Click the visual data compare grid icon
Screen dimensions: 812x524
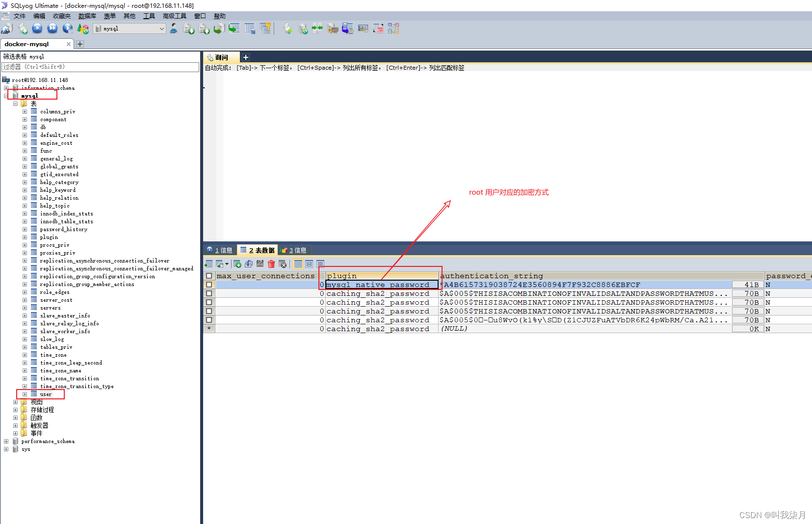[x=378, y=28]
